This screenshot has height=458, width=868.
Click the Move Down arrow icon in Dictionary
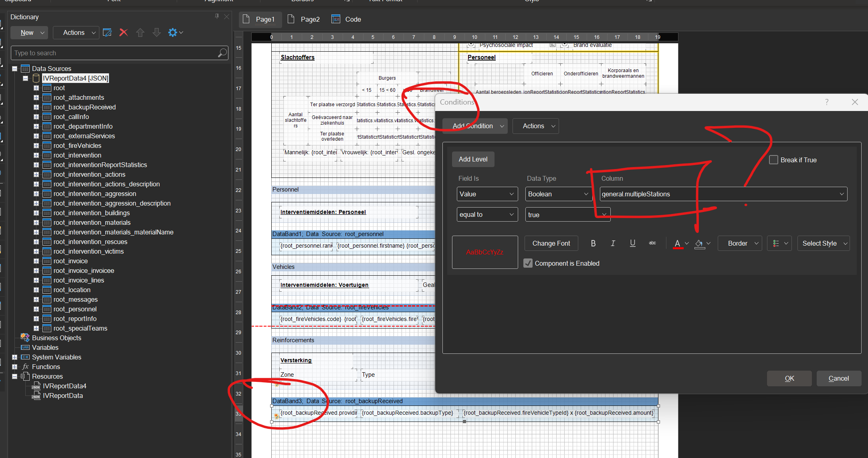point(157,32)
